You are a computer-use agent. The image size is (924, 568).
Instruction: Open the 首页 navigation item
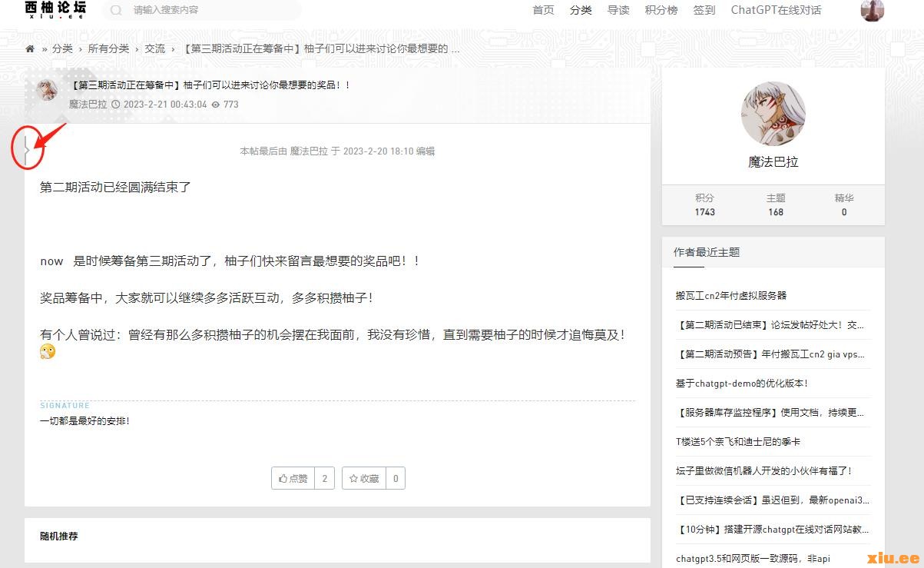(543, 10)
